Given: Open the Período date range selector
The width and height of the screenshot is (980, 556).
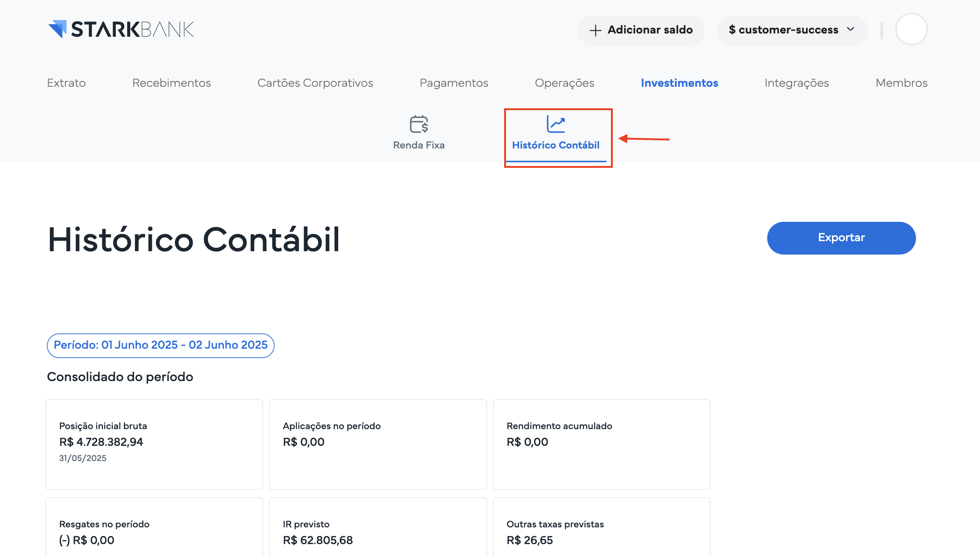Looking at the screenshot, I should pos(160,345).
